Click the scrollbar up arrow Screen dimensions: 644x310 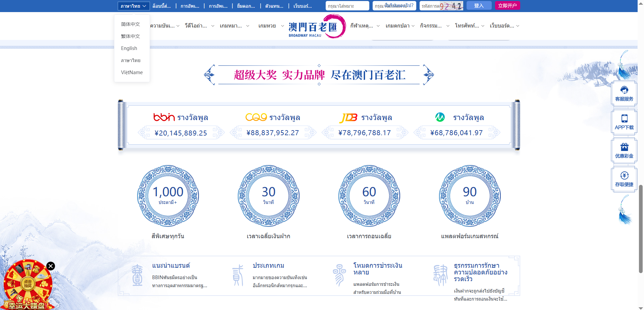(x=641, y=3)
